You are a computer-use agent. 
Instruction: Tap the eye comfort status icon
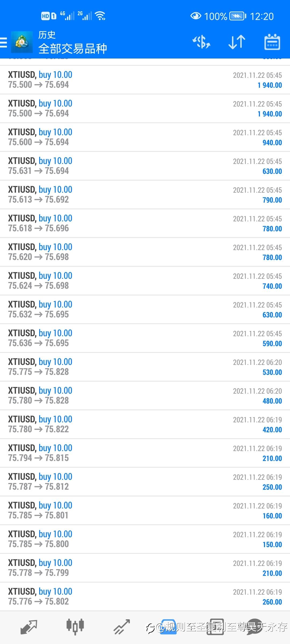tap(196, 16)
